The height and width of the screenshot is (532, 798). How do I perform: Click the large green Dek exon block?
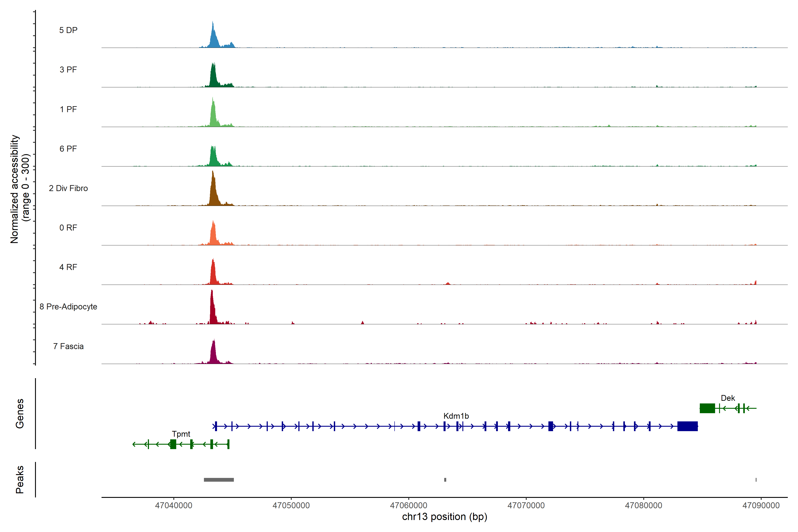coord(707,408)
